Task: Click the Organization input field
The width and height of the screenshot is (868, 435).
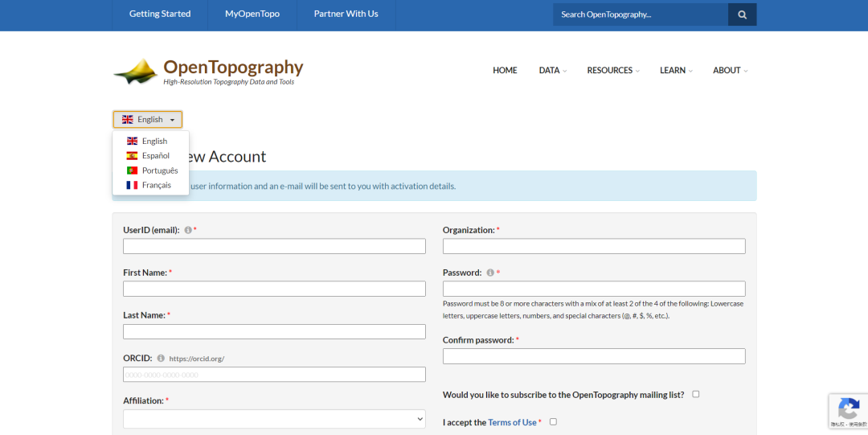Action: pos(594,246)
